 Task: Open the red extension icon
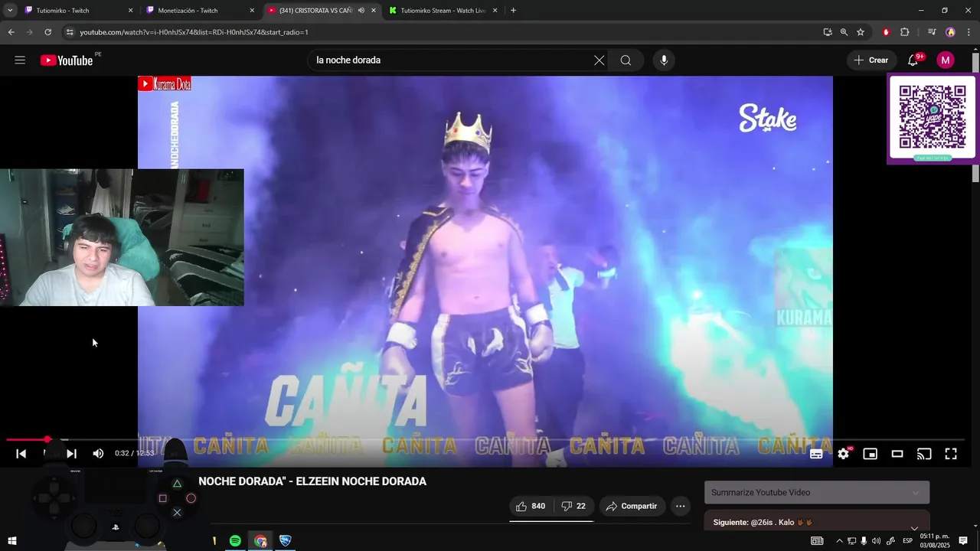tap(886, 32)
